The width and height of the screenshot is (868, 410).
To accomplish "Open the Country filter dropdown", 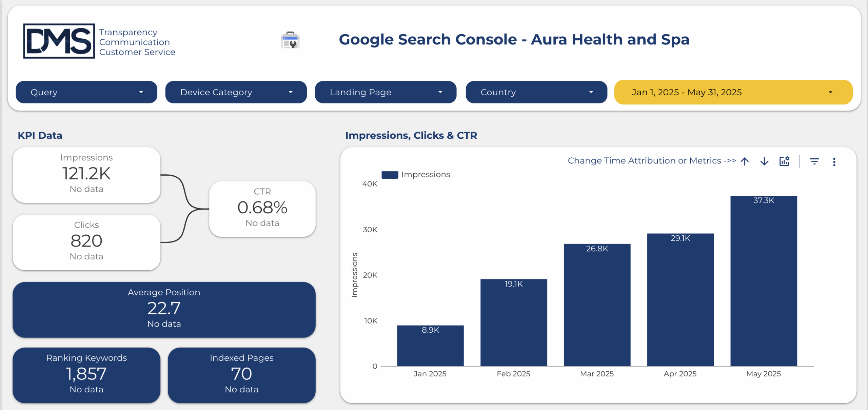I will pyautogui.click(x=536, y=92).
